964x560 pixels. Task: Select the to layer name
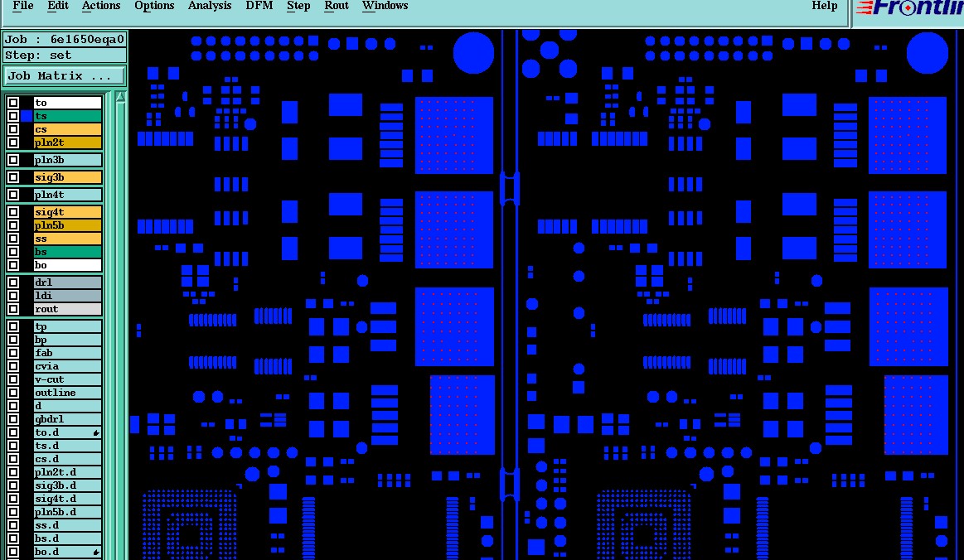coord(68,103)
